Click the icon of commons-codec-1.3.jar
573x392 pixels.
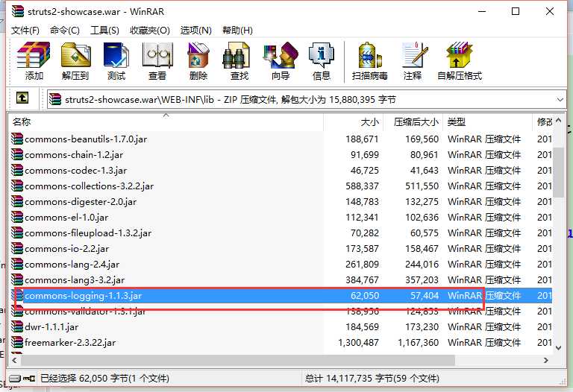17,171
